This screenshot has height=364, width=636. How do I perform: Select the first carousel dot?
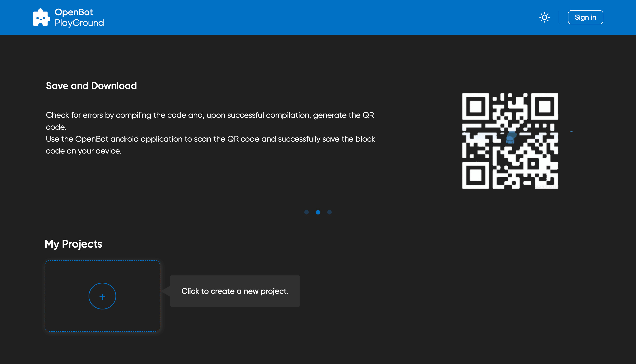tap(306, 212)
